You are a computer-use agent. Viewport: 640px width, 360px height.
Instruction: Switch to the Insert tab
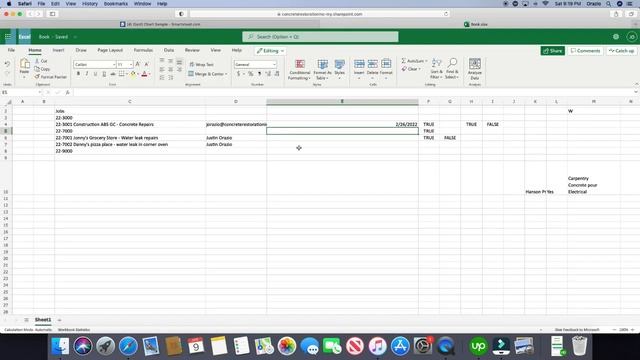[x=58, y=50]
